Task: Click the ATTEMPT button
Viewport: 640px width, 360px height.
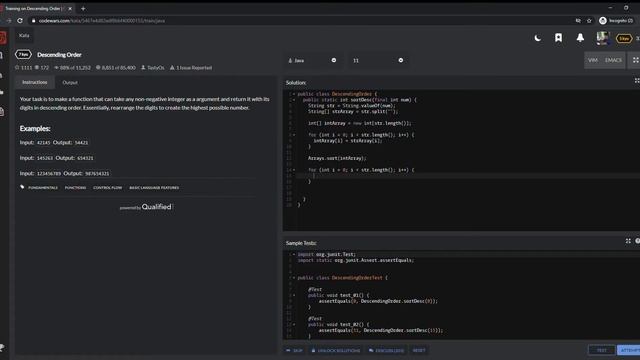Action: pyautogui.click(x=629, y=350)
